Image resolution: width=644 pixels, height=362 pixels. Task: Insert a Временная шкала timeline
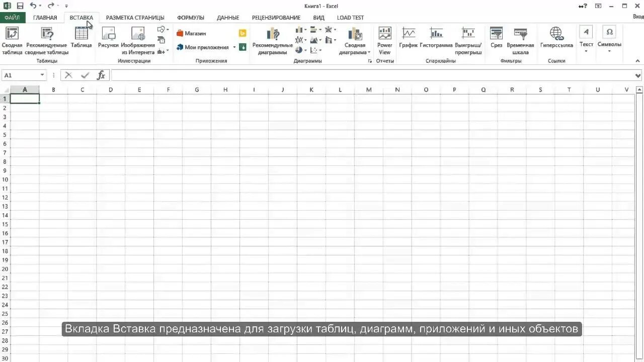click(x=520, y=40)
